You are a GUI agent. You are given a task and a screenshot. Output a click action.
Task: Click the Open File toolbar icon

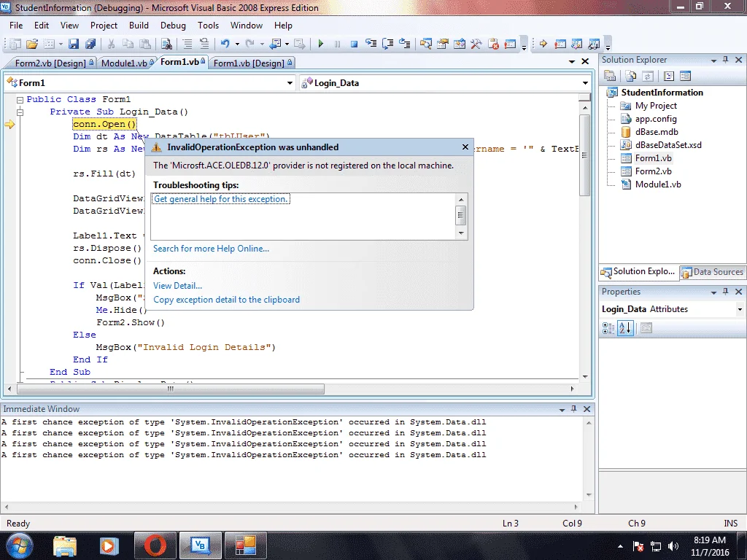tap(32, 44)
